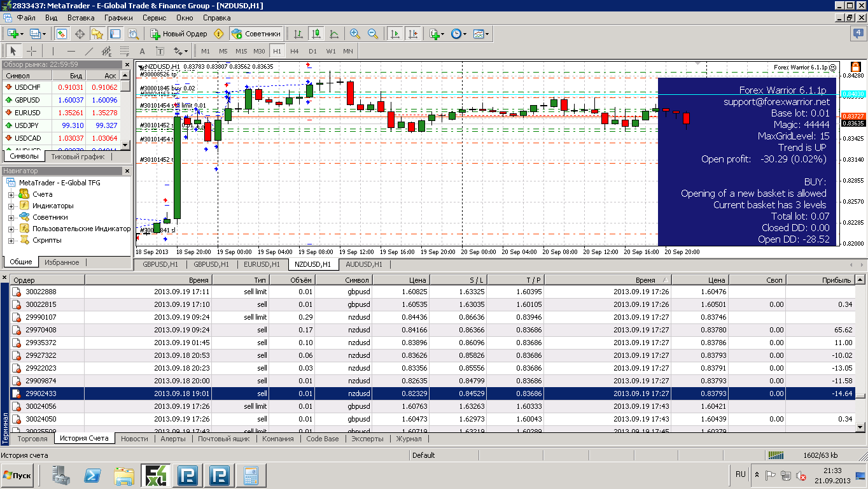Open the Графики menu

pyautogui.click(x=118, y=18)
